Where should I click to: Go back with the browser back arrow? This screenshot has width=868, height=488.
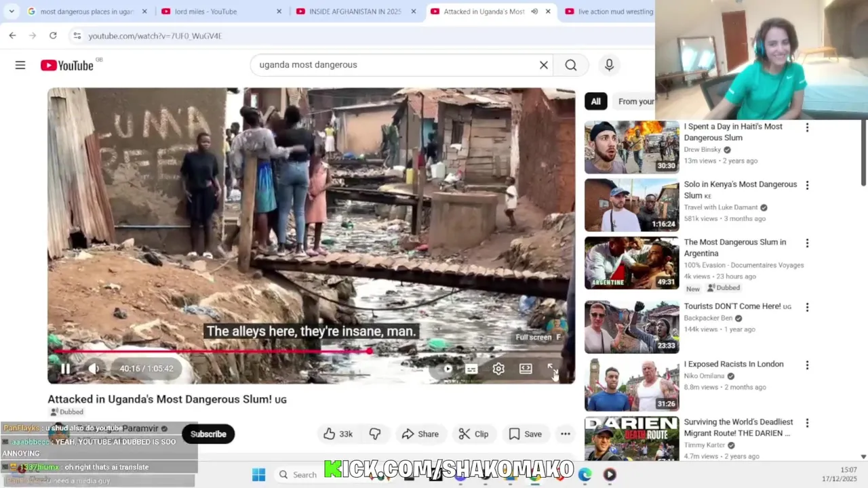click(x=12, y=35)
